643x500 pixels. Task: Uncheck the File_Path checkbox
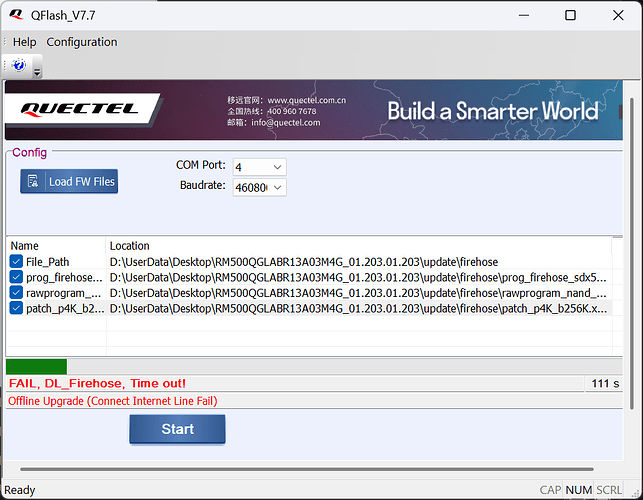coord(16,261)
